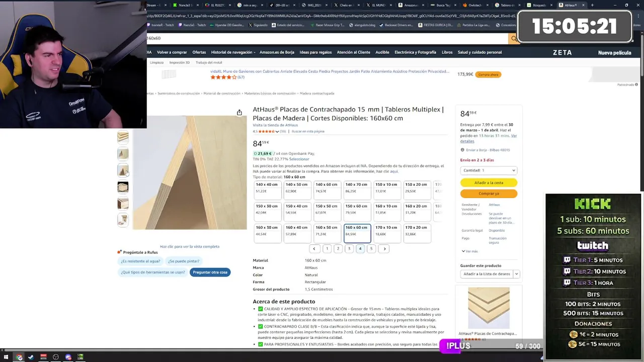Ask Rufus ¿Se puede pintar?
644x362 pixels.
click(184, 261)
